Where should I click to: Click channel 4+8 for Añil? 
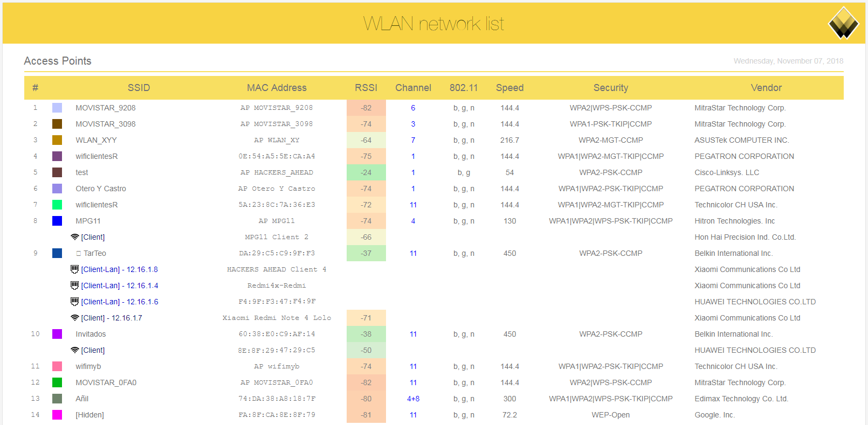click(413, 399)
